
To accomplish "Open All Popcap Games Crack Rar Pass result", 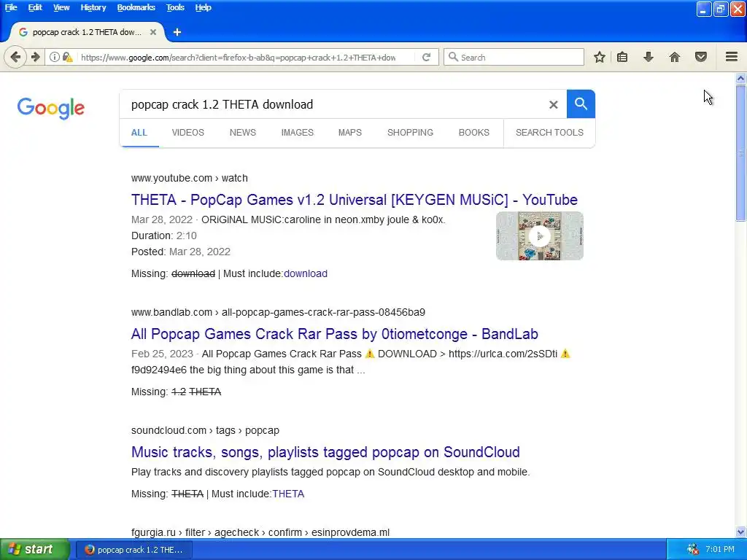I will 334,334.
